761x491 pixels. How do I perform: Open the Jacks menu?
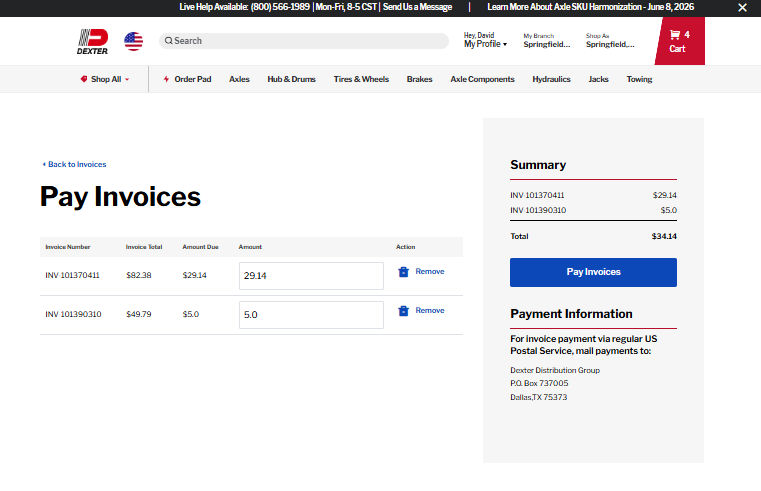pyautogui.click(x=598, y=79)
